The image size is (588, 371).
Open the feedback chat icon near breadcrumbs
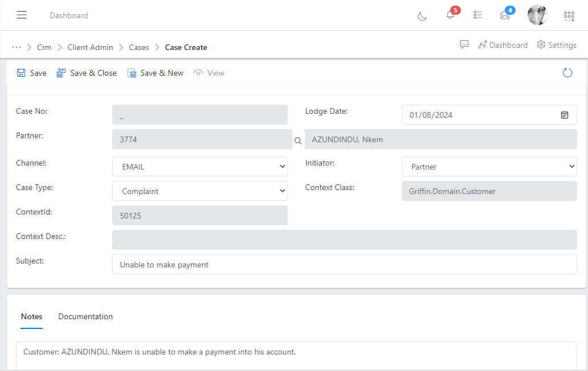[x=464, y=44]
